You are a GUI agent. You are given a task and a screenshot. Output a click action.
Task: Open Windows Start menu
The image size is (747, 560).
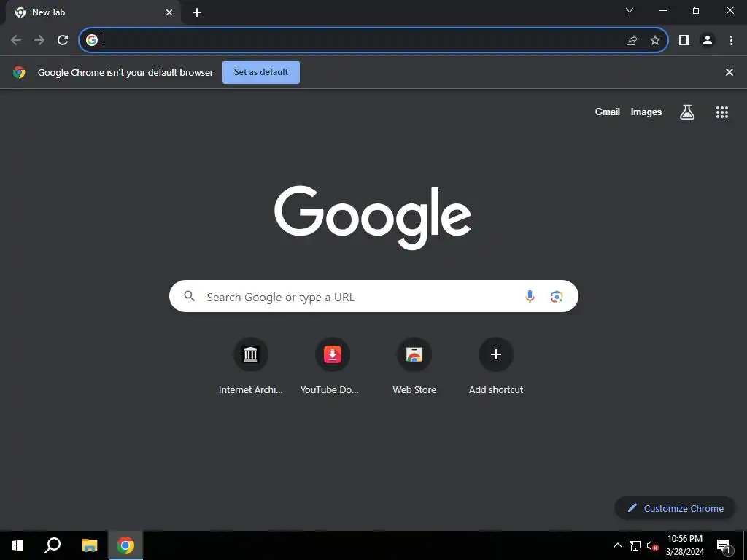coord(18,545)
